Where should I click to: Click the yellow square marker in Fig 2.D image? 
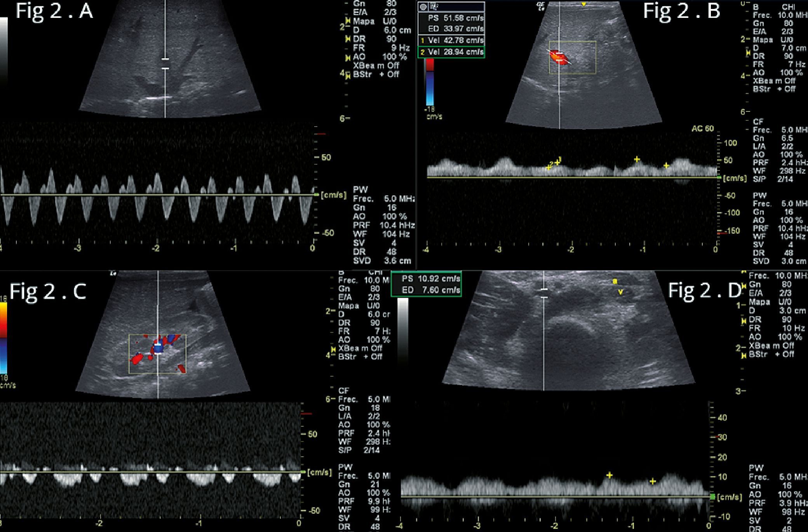click(x=615, y=282)
